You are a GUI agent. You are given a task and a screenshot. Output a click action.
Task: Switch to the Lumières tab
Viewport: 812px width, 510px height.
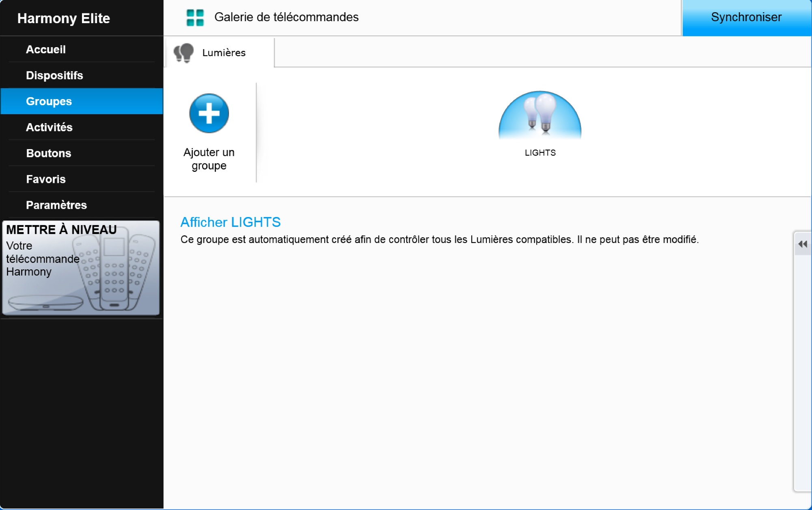coord(219,53)
